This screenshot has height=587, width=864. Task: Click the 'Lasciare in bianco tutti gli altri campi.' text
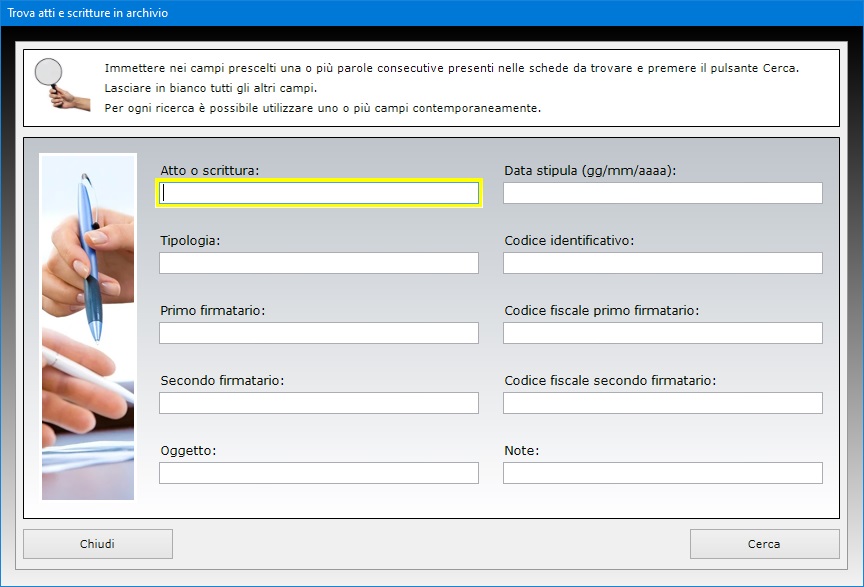pos(210,88)
